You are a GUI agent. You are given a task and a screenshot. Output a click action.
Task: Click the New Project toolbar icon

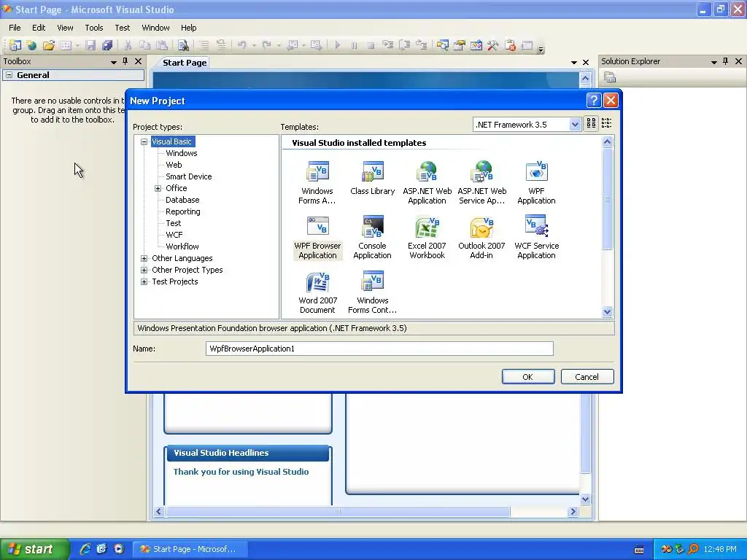(15, 45)
